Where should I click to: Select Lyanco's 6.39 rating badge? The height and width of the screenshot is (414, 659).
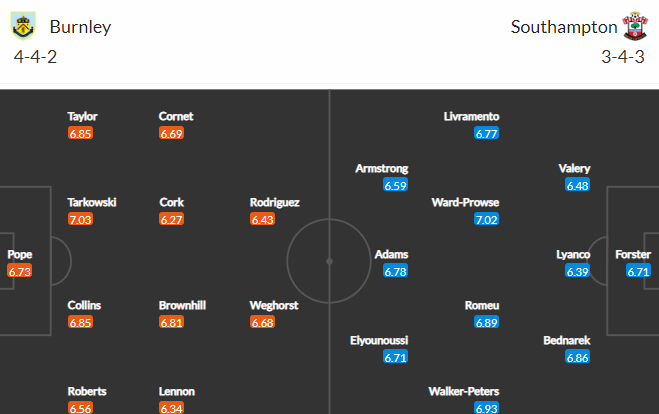[577, 271]
